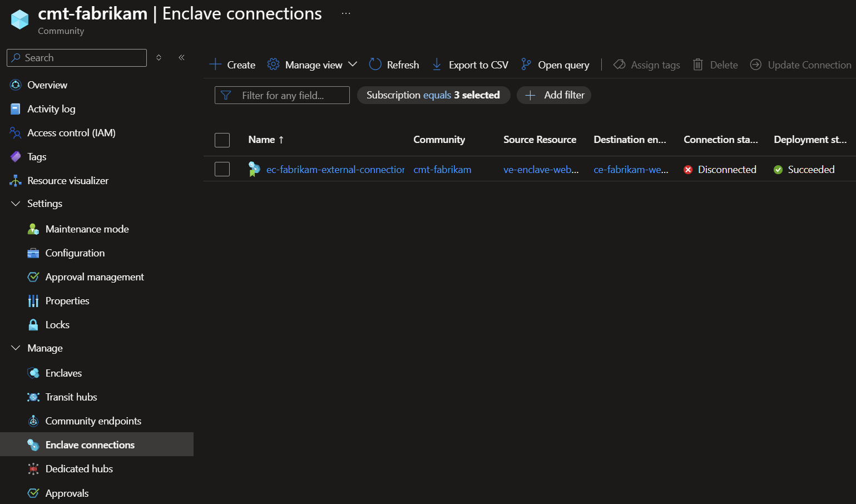
Task: Click the Manage view gear icon
Action: point(273,65)
